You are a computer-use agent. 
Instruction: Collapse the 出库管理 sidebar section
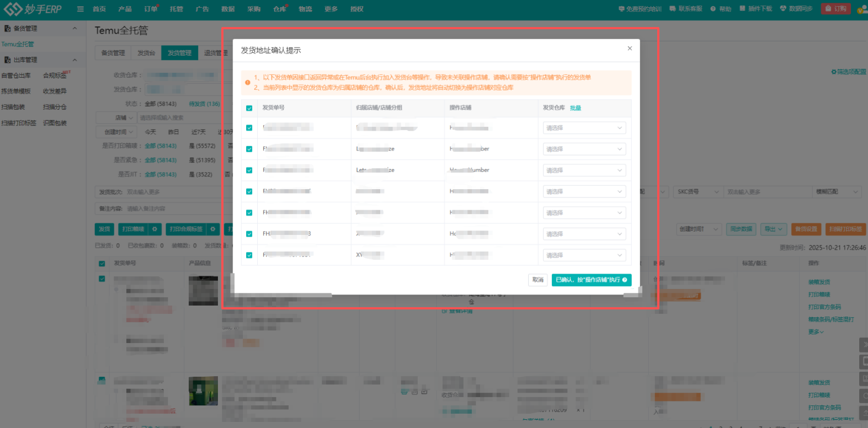click(x=74, y=60)
